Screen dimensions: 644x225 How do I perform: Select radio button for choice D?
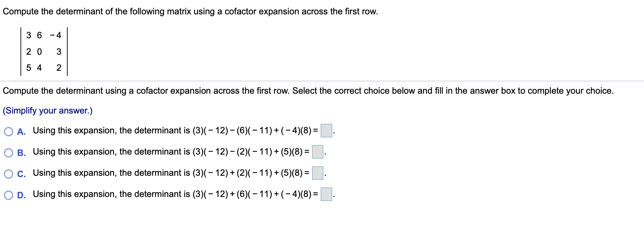[x=9, y=195]
